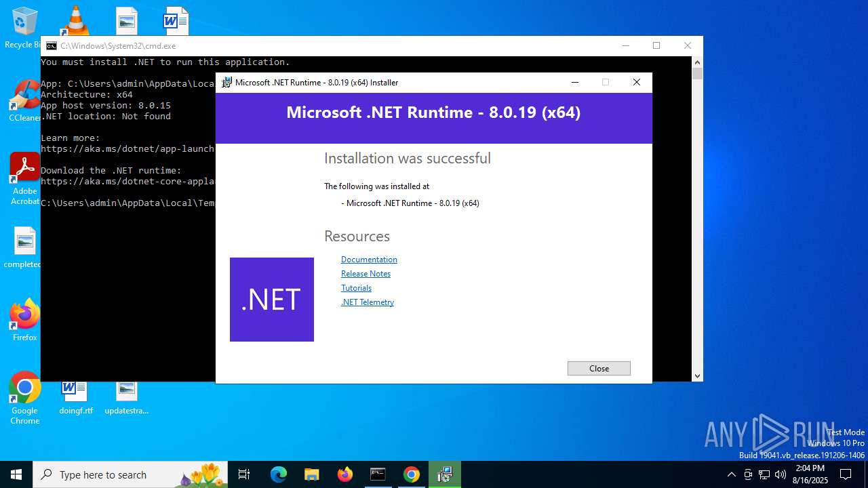Select the VLC media player desktop icon

pos(75,20)
